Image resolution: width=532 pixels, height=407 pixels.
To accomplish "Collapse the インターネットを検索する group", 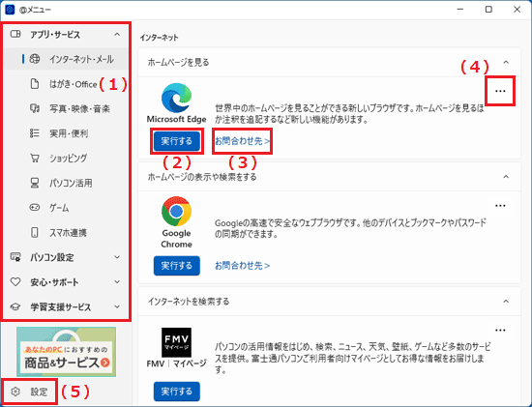I will pos(506,302).
